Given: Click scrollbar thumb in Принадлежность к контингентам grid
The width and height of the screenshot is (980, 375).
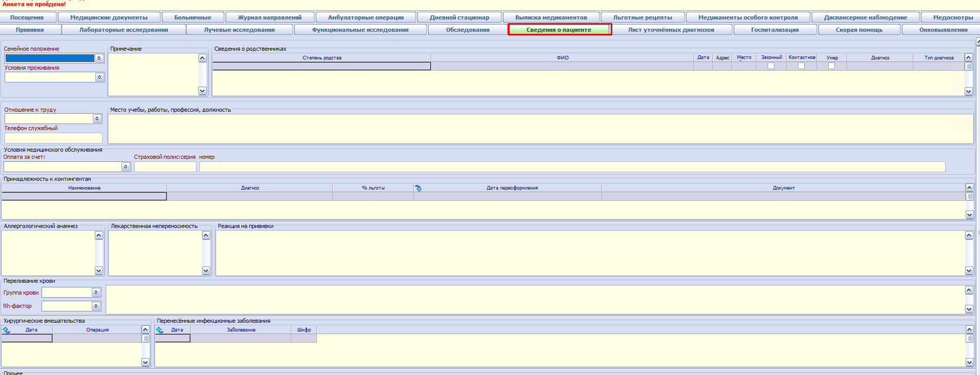Looking at the screenshot, I should click(969, 197).
